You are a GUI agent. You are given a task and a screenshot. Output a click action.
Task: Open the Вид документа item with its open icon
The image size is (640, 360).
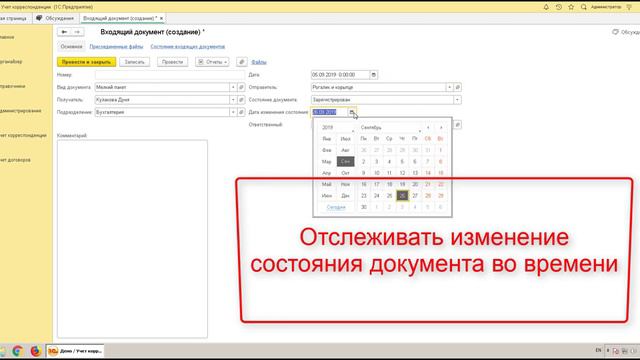[241, 87]
